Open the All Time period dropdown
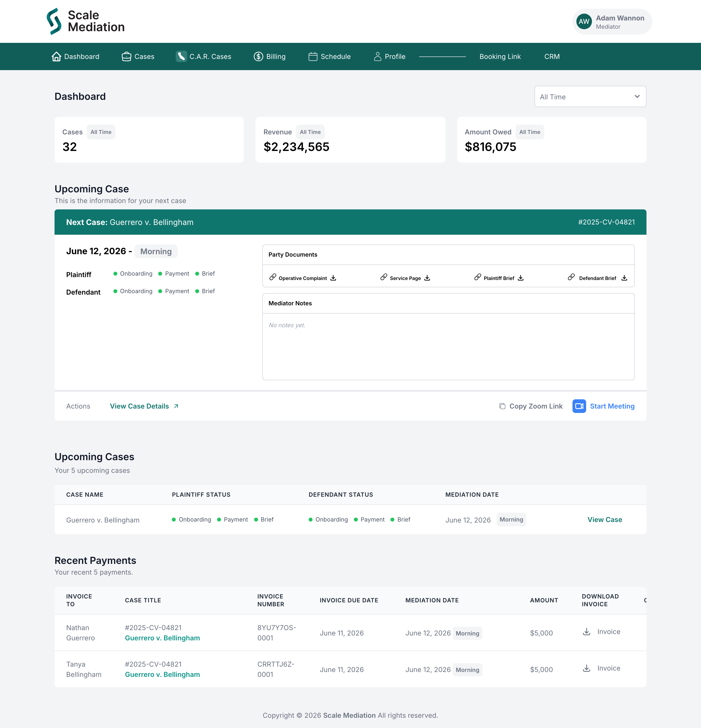 click(x=590, y=97)
